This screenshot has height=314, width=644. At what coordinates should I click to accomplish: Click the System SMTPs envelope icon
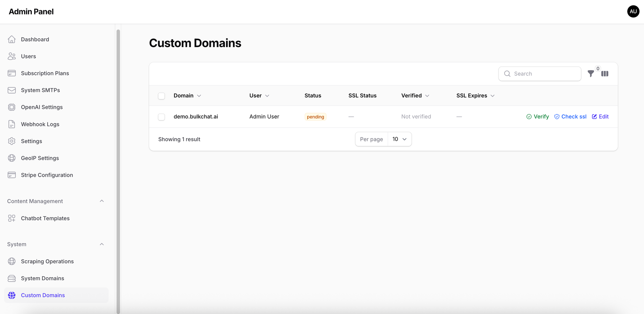click(12, 90)
